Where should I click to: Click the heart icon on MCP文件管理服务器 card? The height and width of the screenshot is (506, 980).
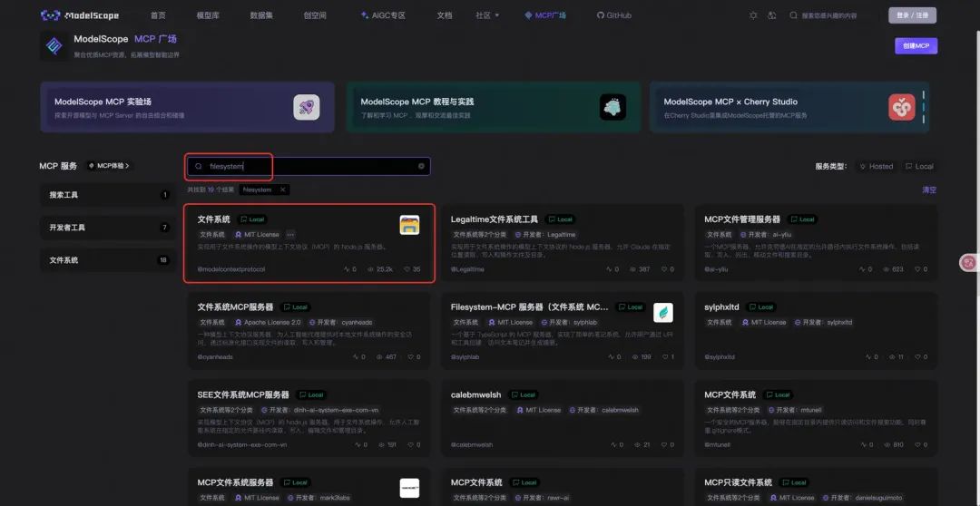pos(917,269)
